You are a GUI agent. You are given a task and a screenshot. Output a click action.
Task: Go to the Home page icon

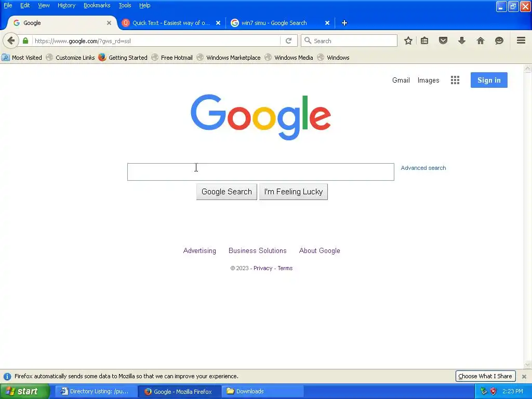pyautogui.click(x=481, y=41)
